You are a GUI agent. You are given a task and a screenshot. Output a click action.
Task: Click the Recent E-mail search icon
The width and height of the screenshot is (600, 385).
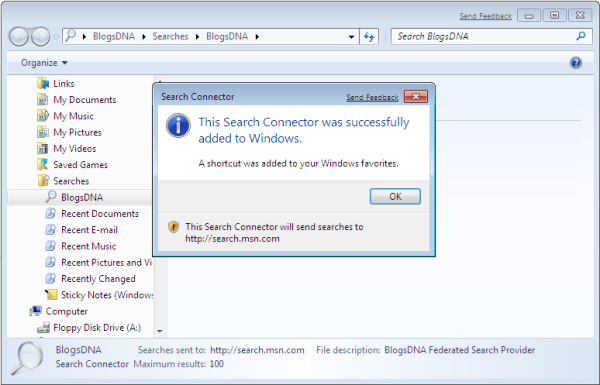click(x=51, y=230)
